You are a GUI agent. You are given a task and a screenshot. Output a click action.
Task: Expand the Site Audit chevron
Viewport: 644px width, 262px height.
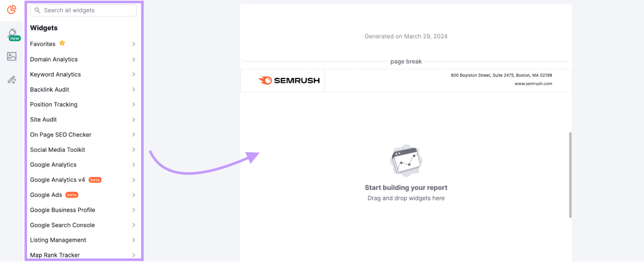[134, 120]
